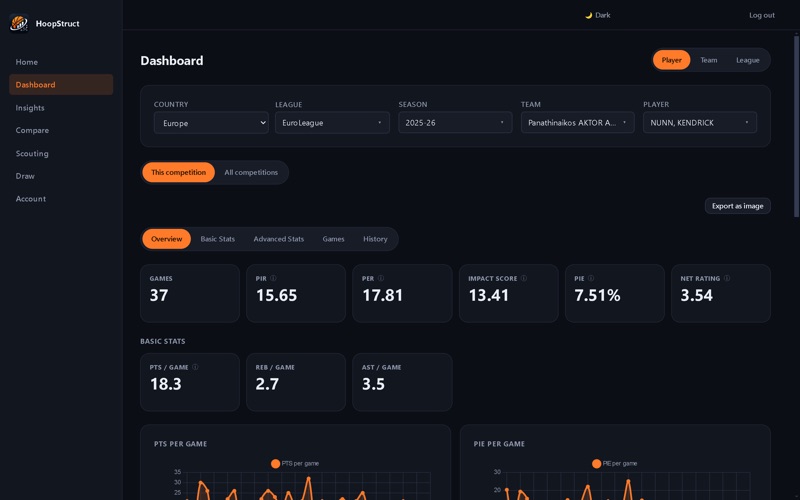Switch to Player view
The image size is (800, 500).
click(x=671, y=60)
